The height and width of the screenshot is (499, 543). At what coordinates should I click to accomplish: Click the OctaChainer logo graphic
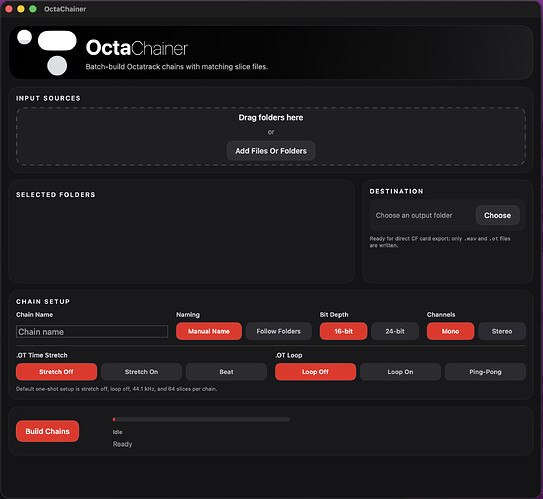47,52
